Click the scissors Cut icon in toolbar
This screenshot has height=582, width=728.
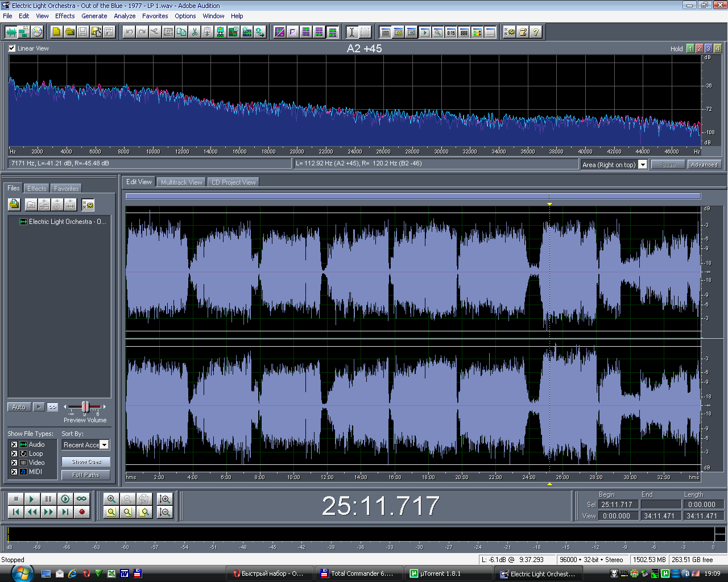point(195,32)
